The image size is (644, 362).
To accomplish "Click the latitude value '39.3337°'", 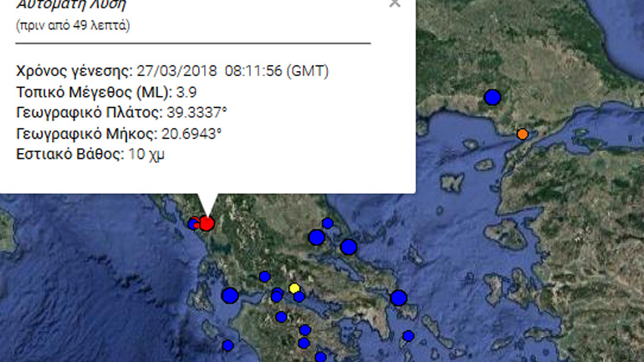I will click(x=197, y=113).
